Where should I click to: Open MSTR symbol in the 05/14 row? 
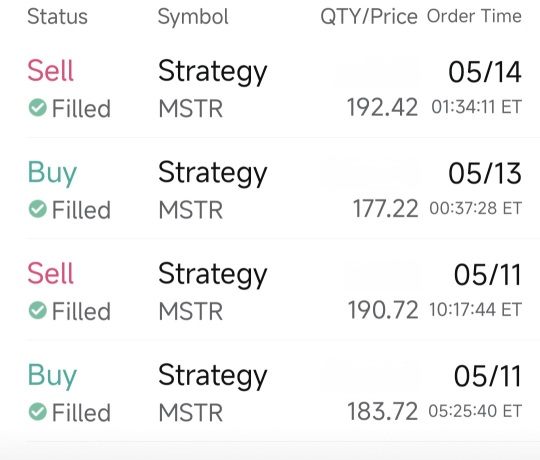pyautogui.click(x=190, y=108)
